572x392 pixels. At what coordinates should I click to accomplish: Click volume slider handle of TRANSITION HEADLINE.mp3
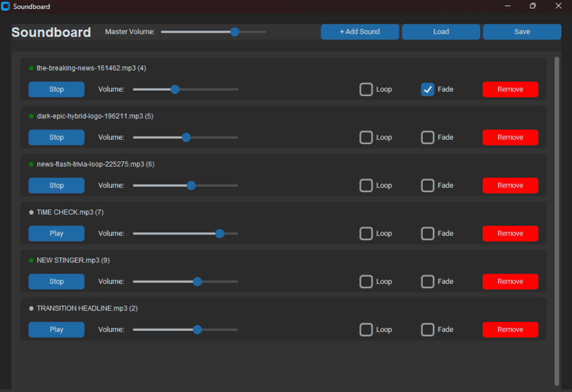197,330
